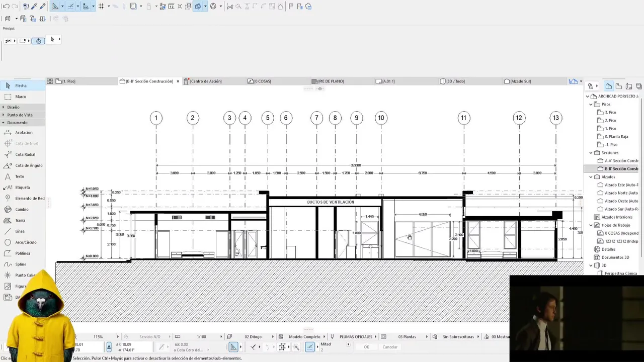Open the trace reference dropdown arrow
644x362 pixels.
pos(140,7)
